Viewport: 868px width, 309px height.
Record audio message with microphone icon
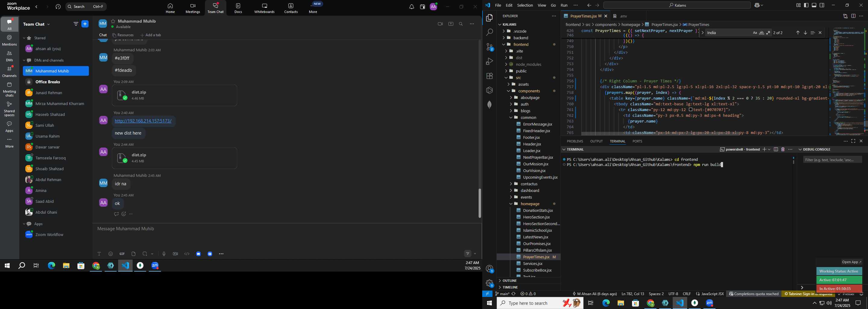(x=164, y=254)
